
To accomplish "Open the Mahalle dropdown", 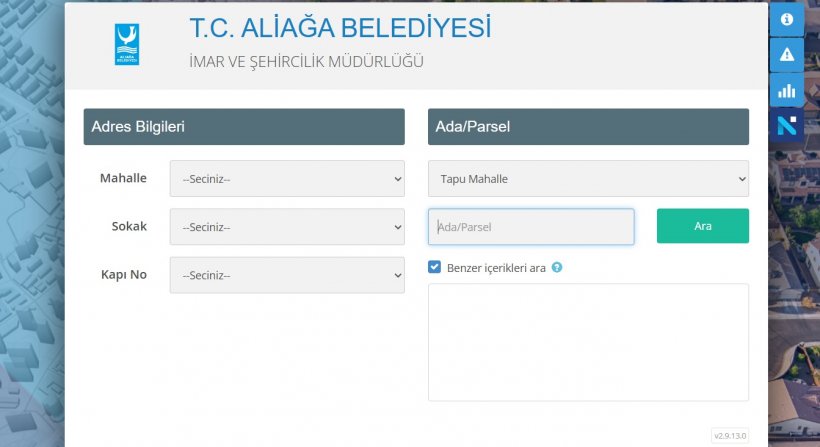I will point(287,179).
